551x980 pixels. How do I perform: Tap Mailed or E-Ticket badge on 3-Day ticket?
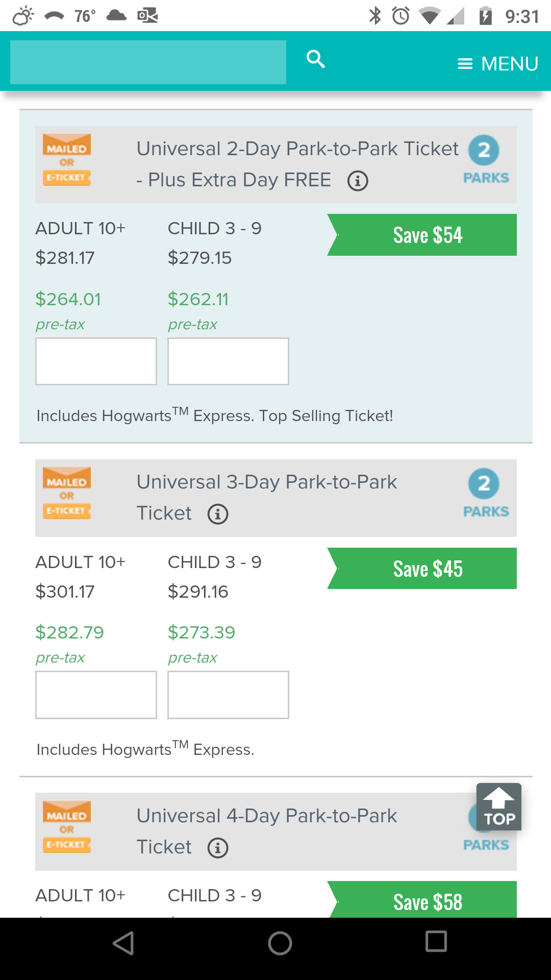point(67,493)
